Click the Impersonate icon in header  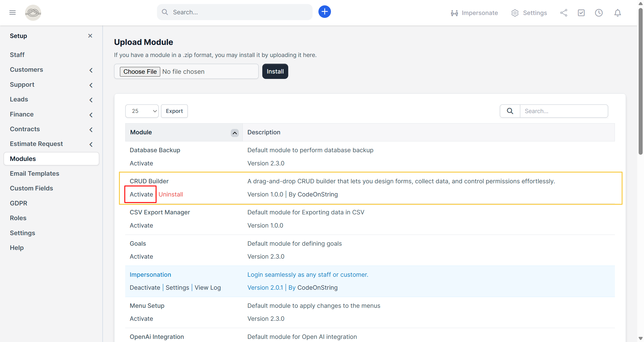click(454, 13)
